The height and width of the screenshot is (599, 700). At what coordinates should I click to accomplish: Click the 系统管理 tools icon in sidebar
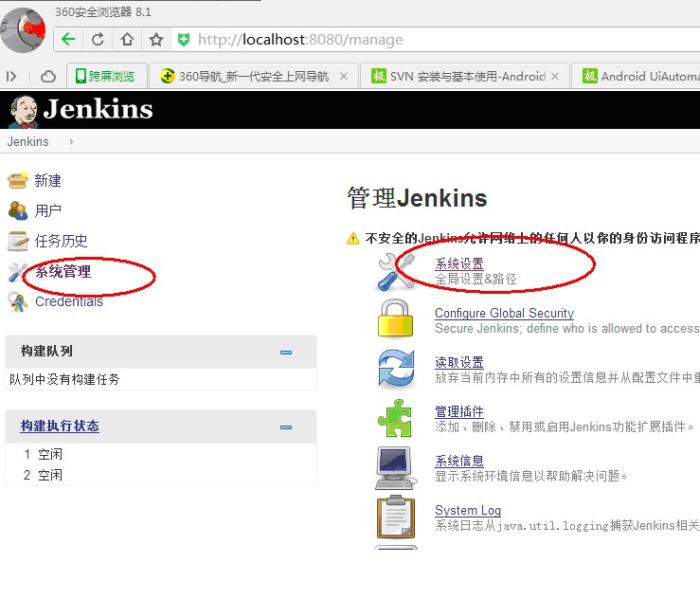[x=18, y=272]
